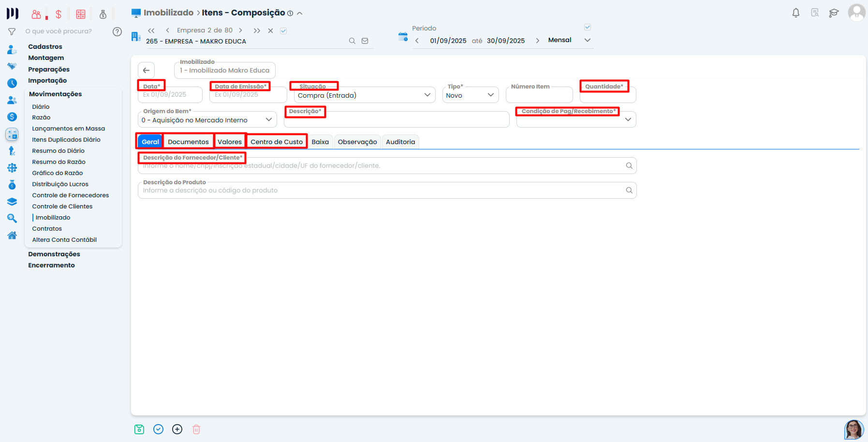
Task: Toggle the checkbox next to Empresa navigation
Action: point(284,31)
